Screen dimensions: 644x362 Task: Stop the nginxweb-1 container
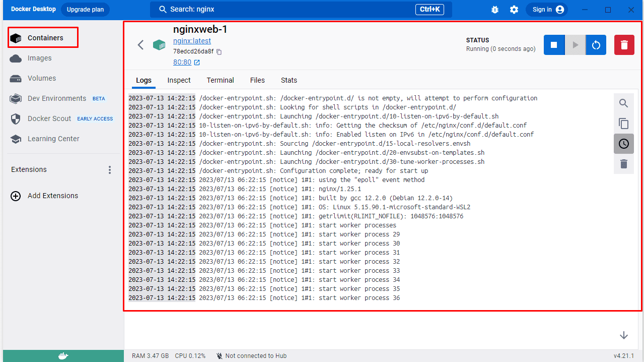(x=554, y=45)
